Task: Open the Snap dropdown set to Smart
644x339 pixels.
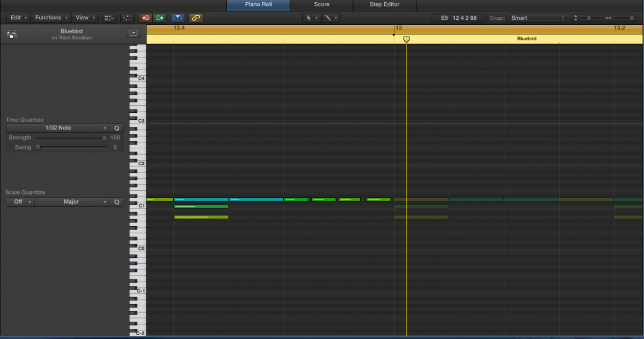Action: coord(537,18)
